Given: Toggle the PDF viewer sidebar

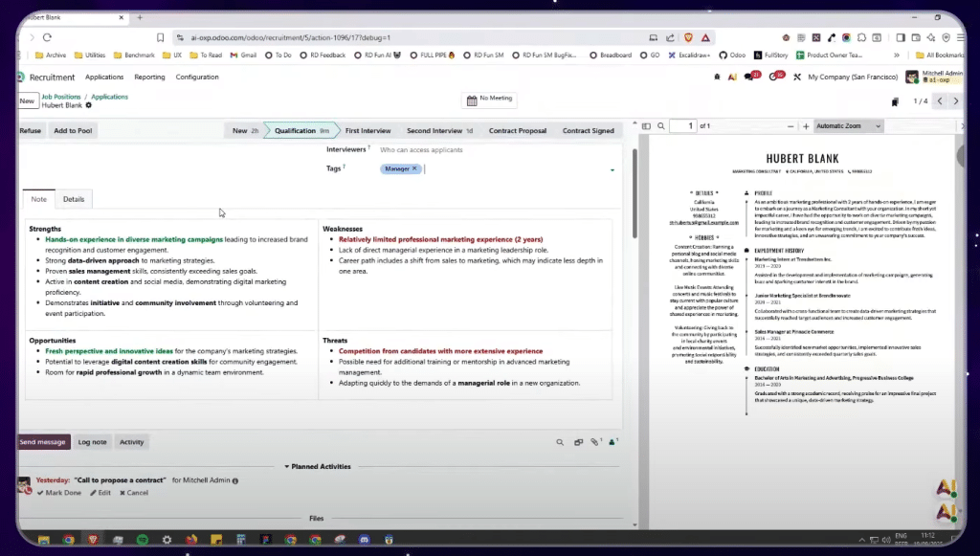Looking at the screenshot, I should (646, 126).
